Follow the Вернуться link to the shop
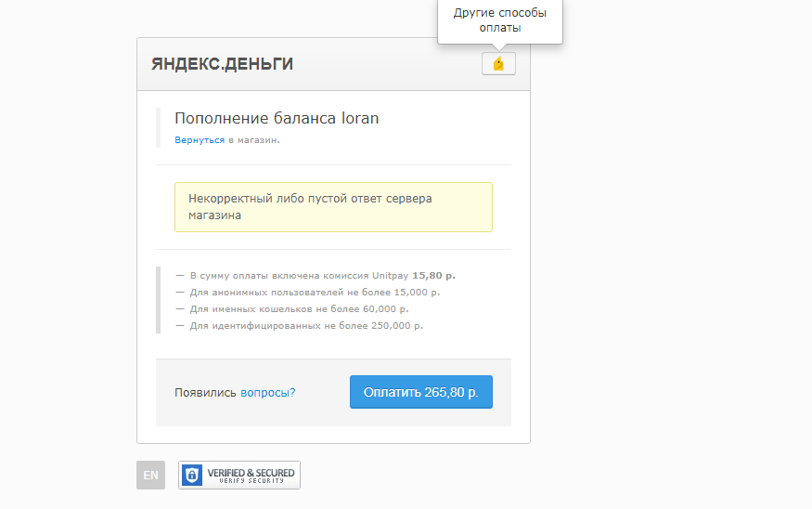The image size is (812, 509). tap(200, 140)
